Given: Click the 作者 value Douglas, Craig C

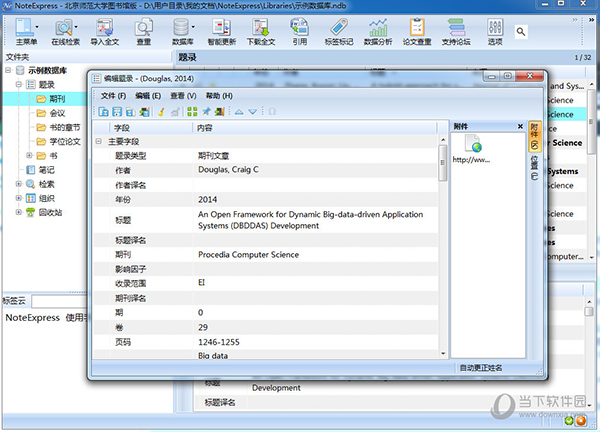Looking at the screenshot, I should click(228, 170).
